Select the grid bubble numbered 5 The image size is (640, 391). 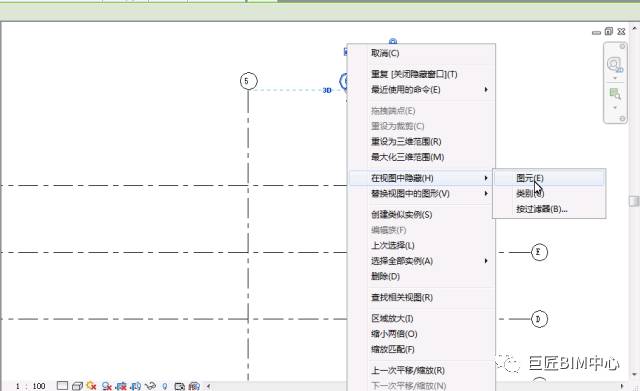(249, 81)
